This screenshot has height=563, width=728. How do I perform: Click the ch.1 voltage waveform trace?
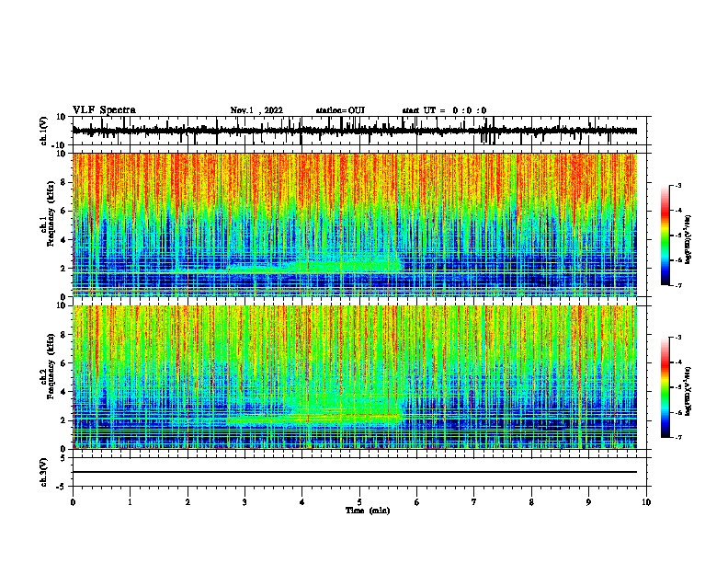(x=354, y=131)
